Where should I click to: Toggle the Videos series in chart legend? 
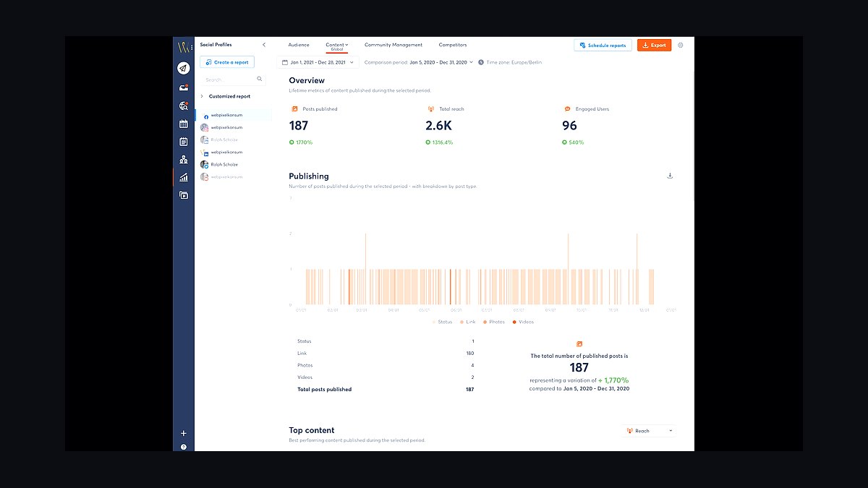pos(524,322)
